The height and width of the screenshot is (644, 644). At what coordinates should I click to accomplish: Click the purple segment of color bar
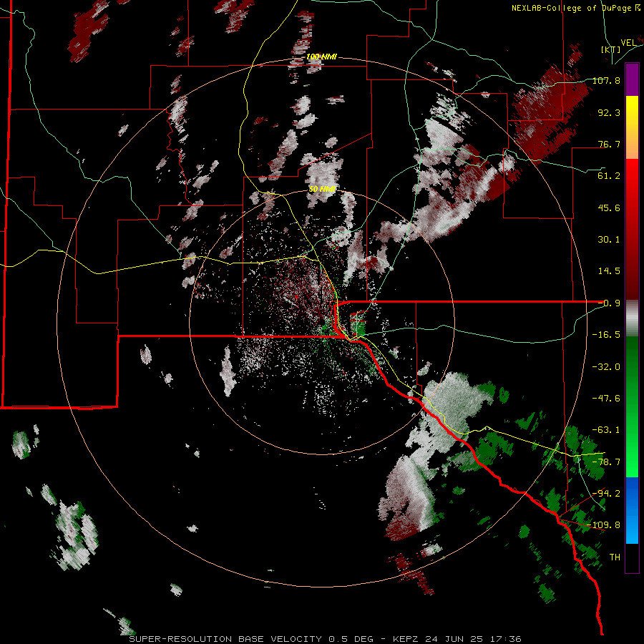point(632,79)
